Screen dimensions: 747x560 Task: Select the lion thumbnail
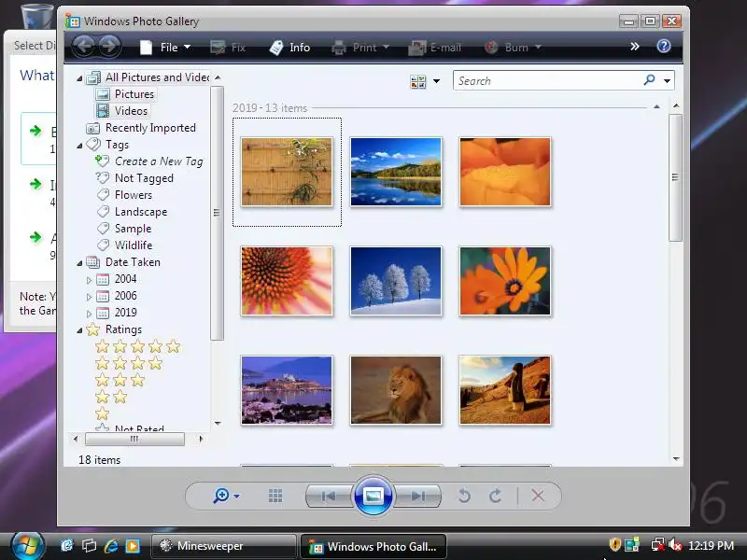click(396, 389)
